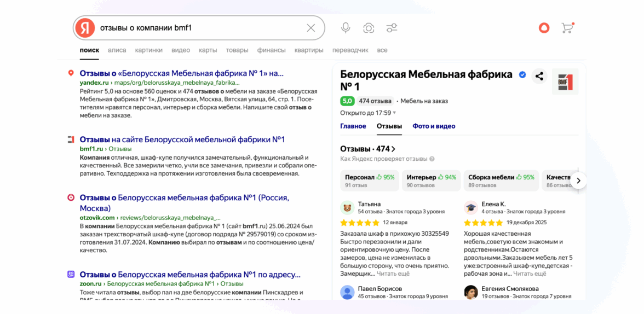Click the BMF1 company logo thumbnail
This screenshot has width=644, height=314.
tap(565, 82)
